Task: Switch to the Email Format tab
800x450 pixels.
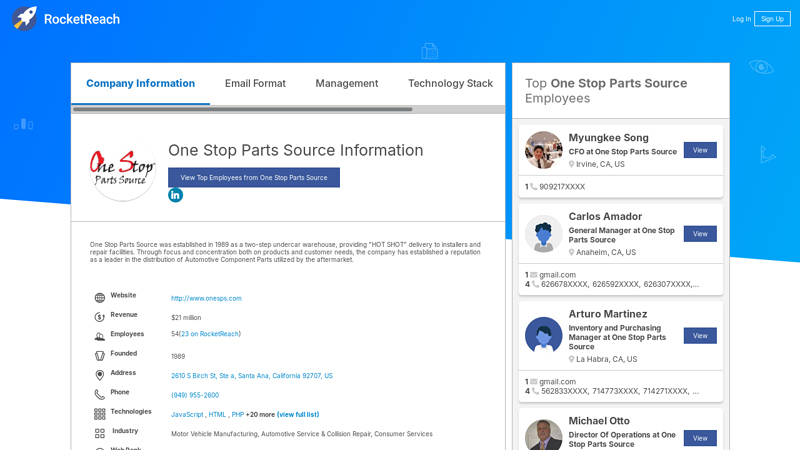Action: point(255,83)
